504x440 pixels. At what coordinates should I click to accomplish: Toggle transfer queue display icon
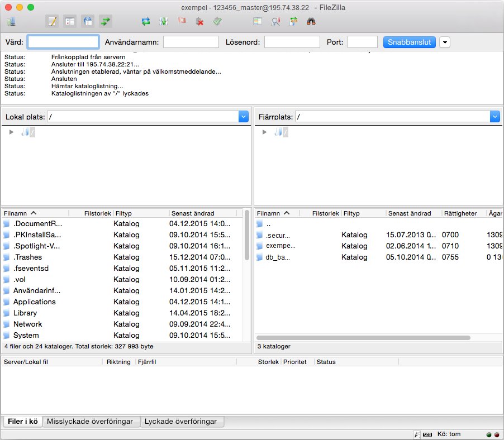coord(106,22)
